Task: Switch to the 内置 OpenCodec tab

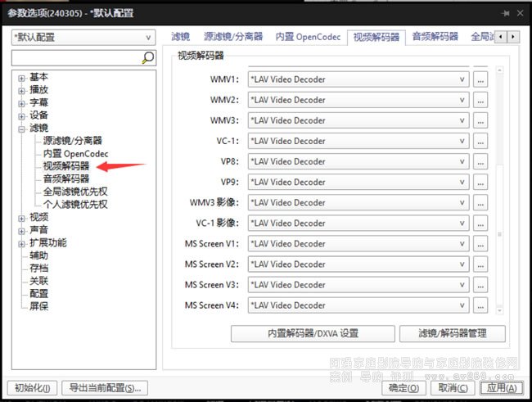Action: coord(307,37)
